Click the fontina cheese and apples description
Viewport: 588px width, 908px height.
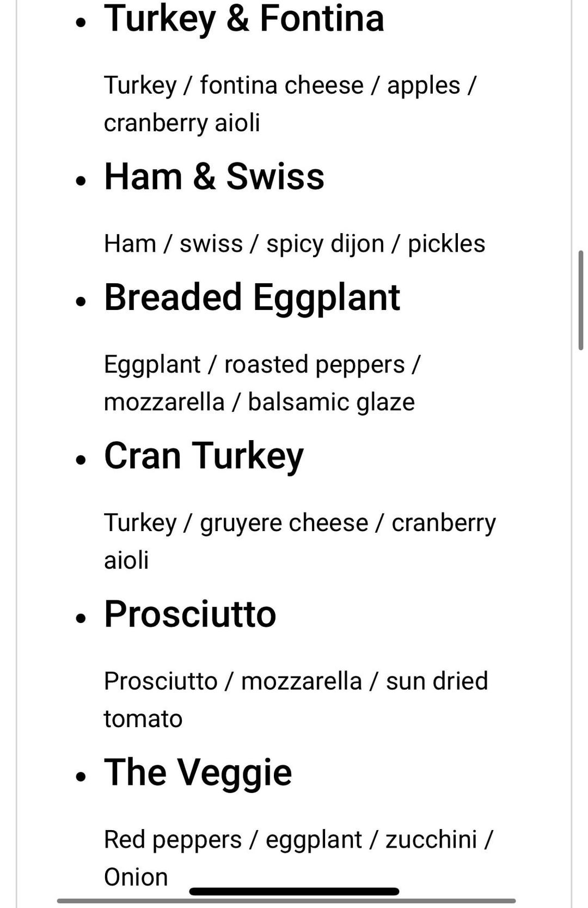tap(290, 103)
